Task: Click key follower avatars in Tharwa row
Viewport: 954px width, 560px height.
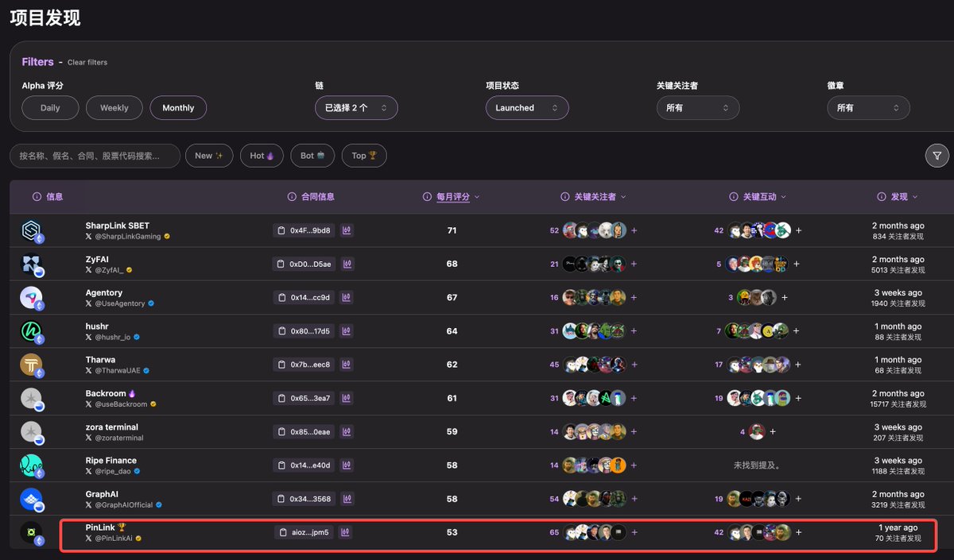Action: click(x=595, y=365)
